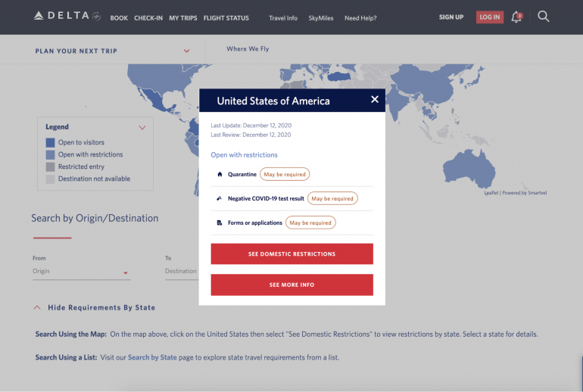This screenshot has height=392, width=583.
Task: Open the Origin dropdown arrow
Action: [125, 272]
